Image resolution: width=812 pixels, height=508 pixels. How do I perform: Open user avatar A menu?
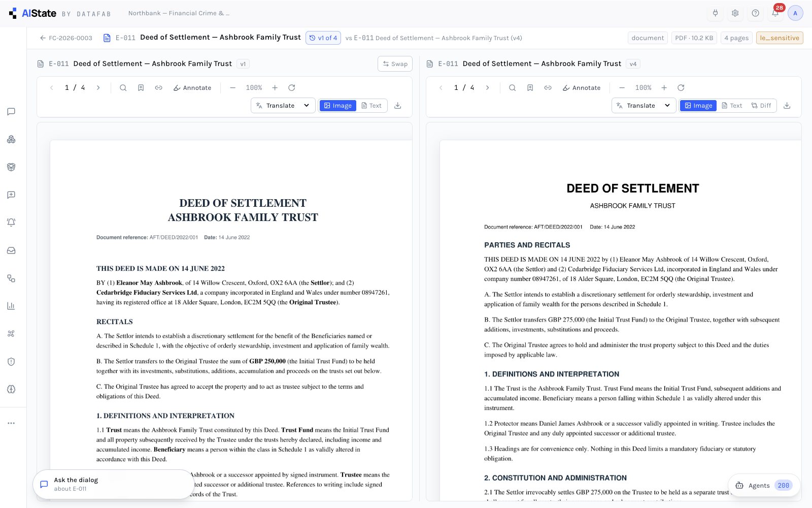click(x=795, y=13)
